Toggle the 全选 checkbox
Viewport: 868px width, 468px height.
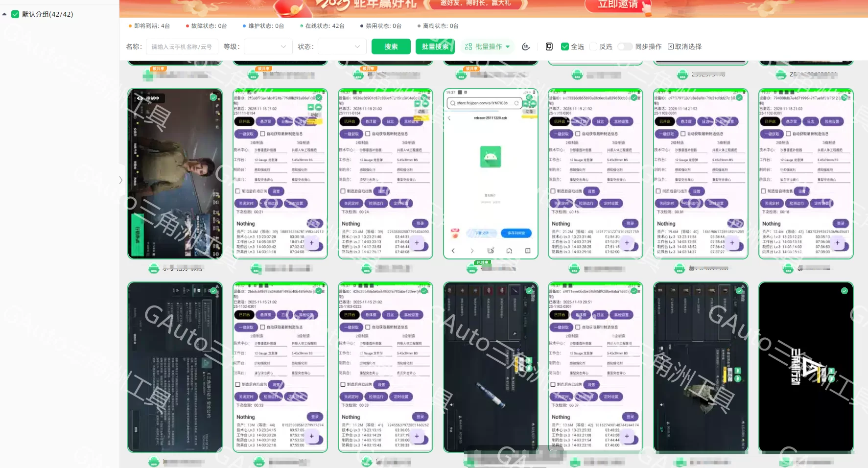565,47
